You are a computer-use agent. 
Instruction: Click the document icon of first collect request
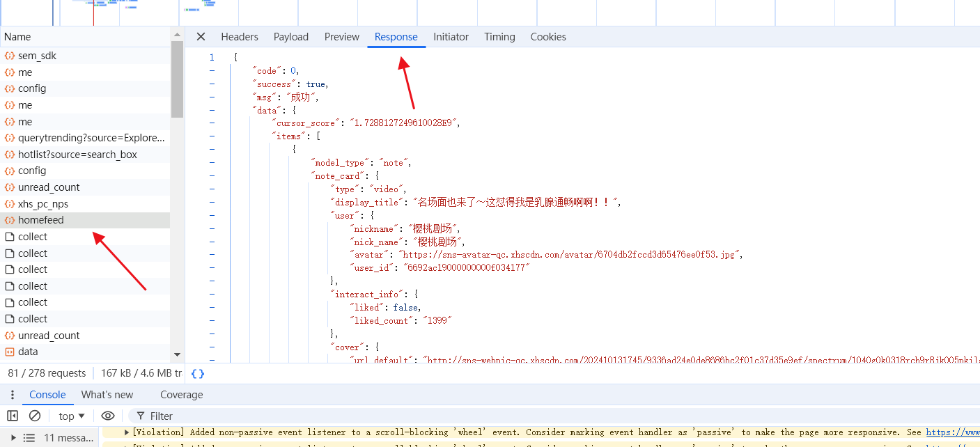tap(10, 237)
